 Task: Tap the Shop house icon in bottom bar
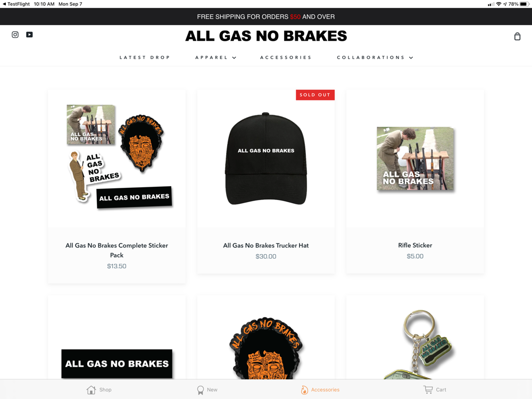91,390
